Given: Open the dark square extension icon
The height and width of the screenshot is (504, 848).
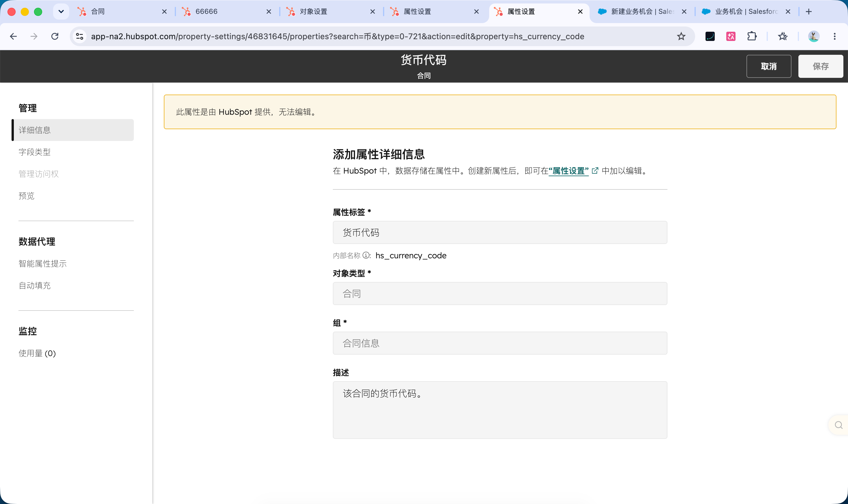Looking at the screenshot, I should point(710,36).
